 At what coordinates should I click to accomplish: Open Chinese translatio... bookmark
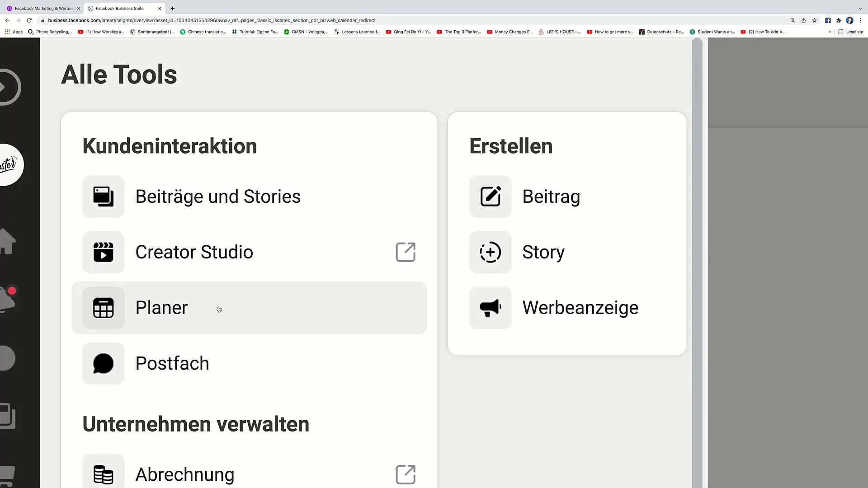pyautogui.click(x=203, y=32)
